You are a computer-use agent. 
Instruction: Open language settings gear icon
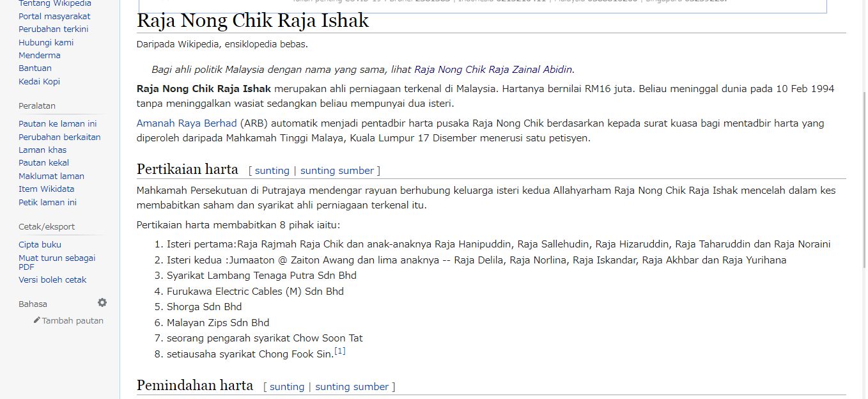pyautogui.click(x=102, y=303)
